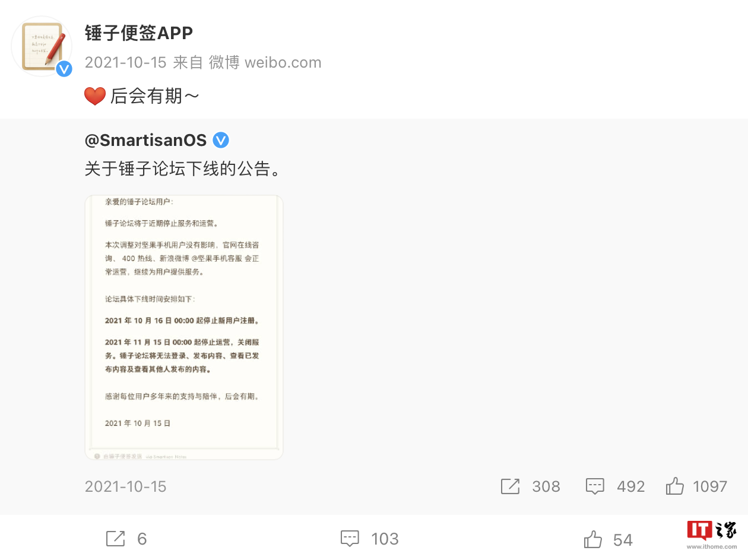Like the original post with 1097 likes
Viewport: 748px width, 560px height.
[x=674, y=486]
